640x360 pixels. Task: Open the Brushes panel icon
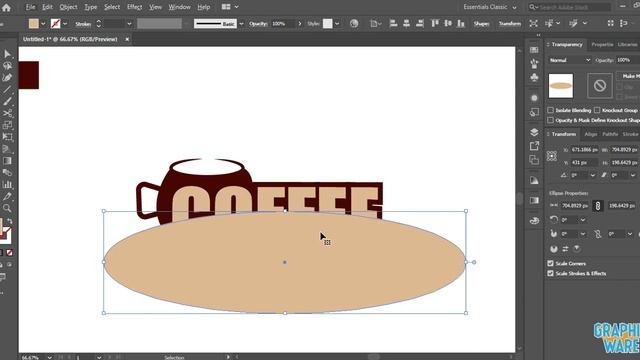coord(534,63)
